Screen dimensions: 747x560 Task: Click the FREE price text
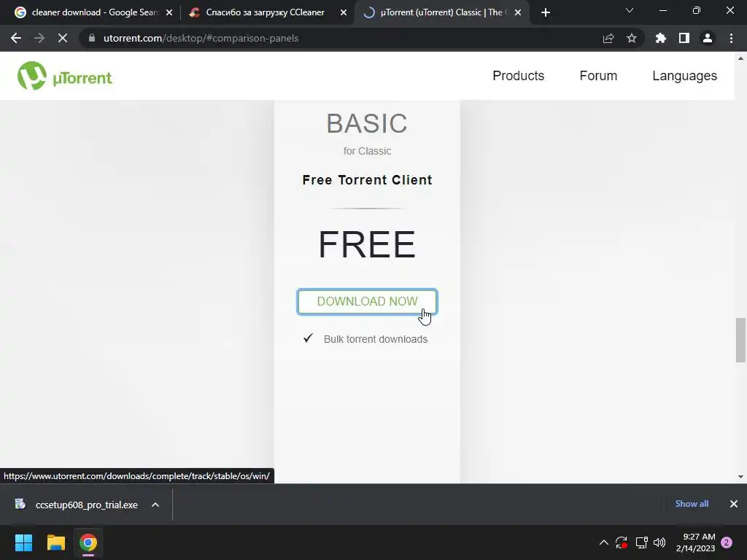click(367, 244)
